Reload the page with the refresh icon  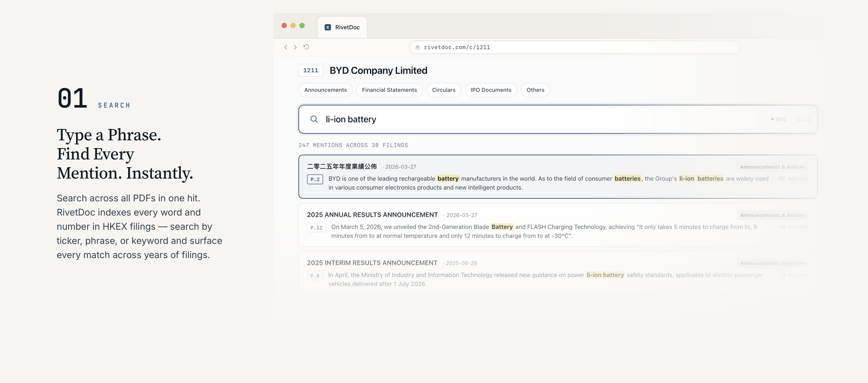tap(306, 47)
